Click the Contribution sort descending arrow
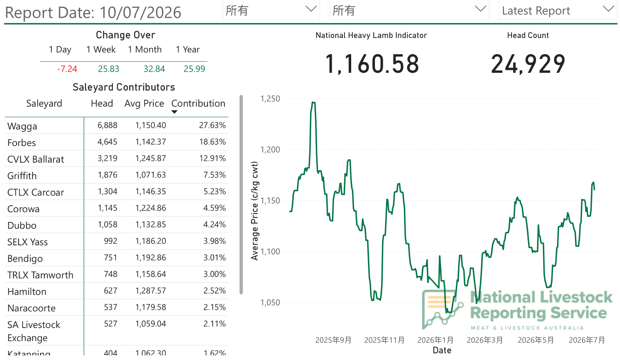The height and width of the screenshot is (364, 620). (x=174, y=112)
